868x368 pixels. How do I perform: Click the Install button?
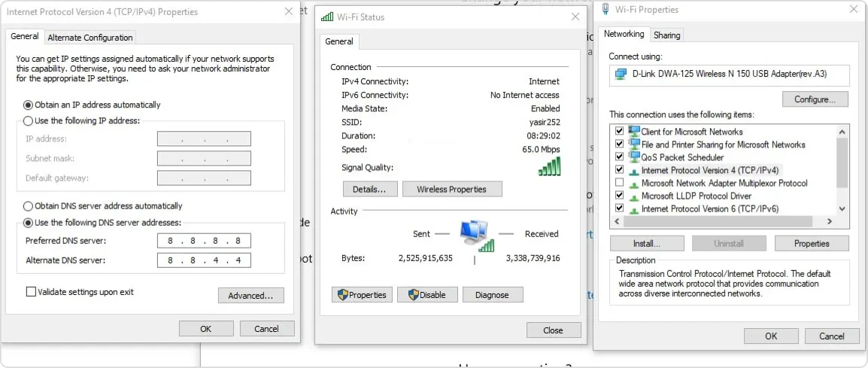pyautogui.click(x=647, y=243)
